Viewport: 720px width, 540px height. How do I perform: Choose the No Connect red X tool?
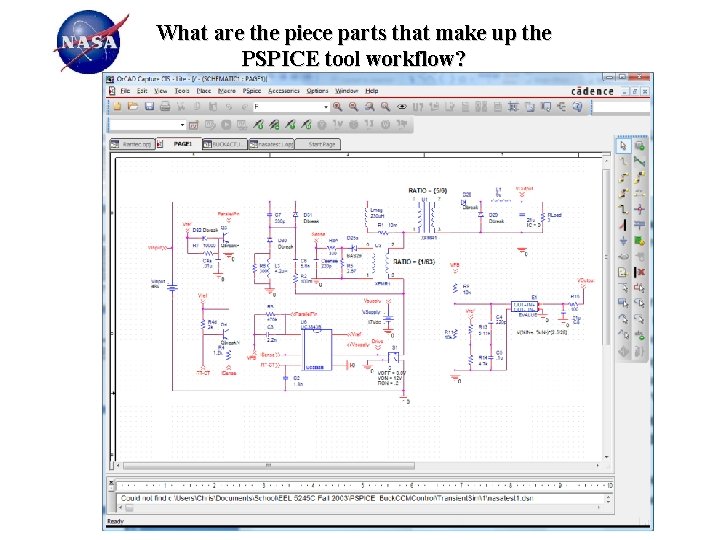click(x=639, y=272)
